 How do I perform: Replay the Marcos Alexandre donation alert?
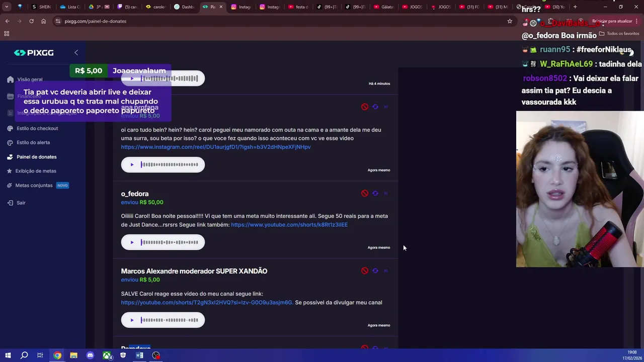375,270
